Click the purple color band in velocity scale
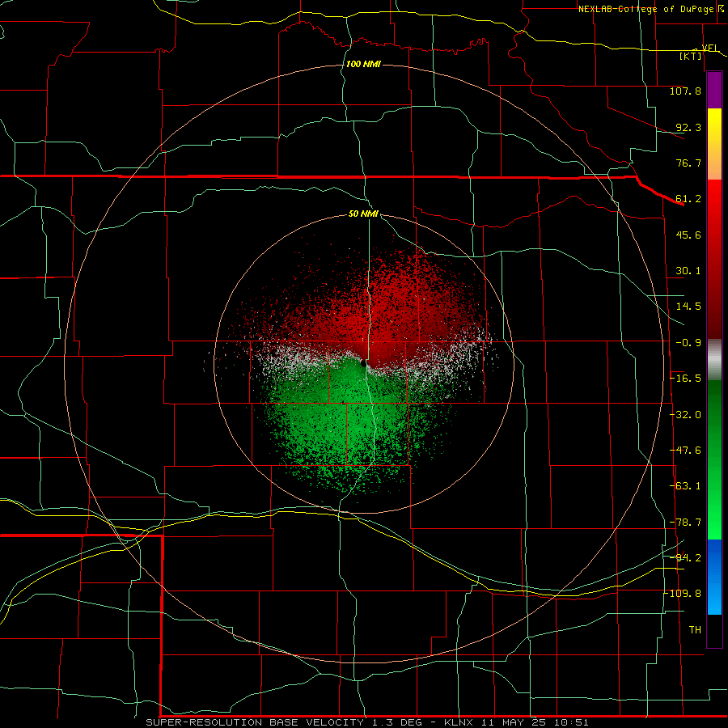 coord(714,90)
